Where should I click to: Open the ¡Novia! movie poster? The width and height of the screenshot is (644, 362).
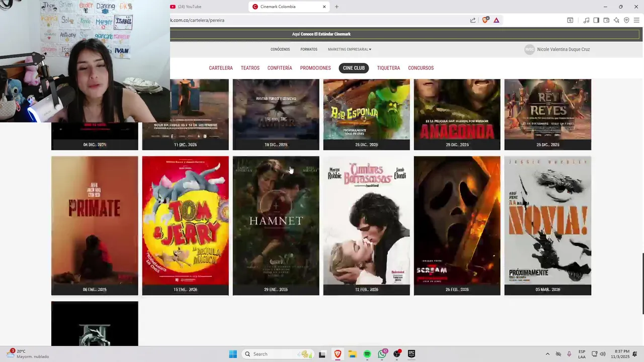click(x=547, y=225)
